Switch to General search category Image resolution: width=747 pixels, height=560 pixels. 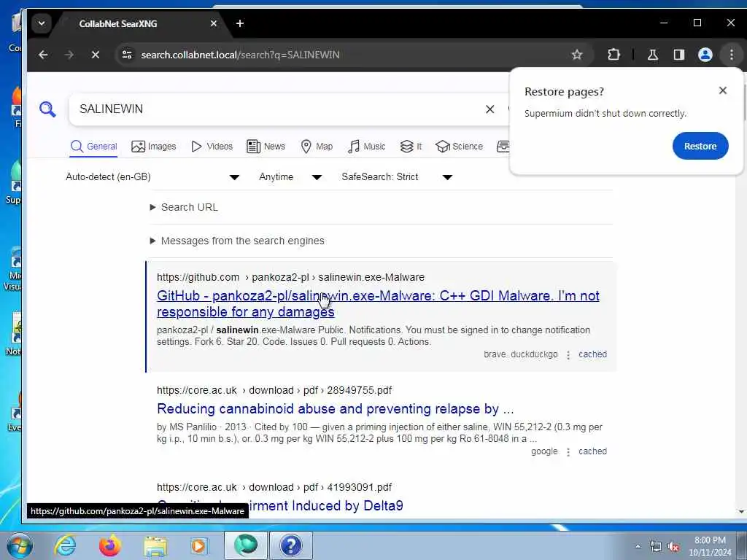[x=94, y=146]
